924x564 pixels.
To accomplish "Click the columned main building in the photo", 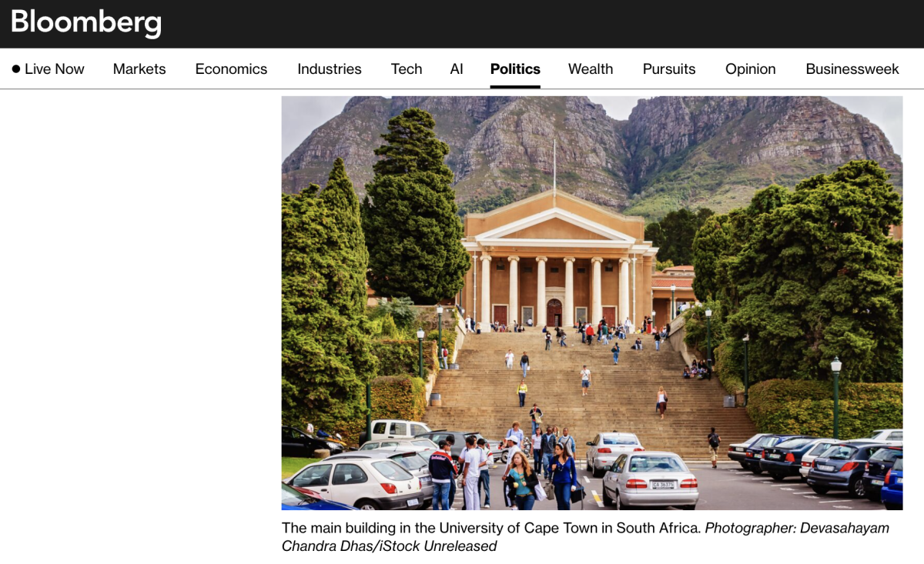I will pos(558,262).
